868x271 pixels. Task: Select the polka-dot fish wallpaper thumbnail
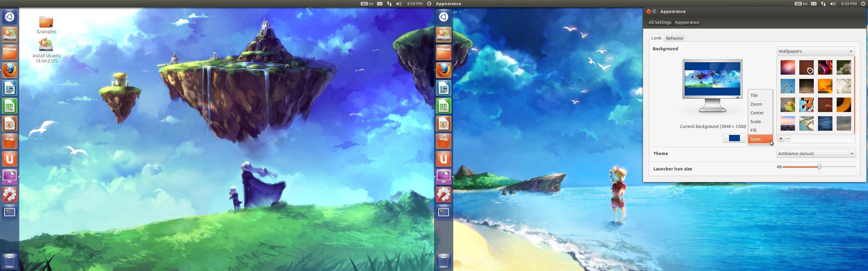(x=806, y=105)
